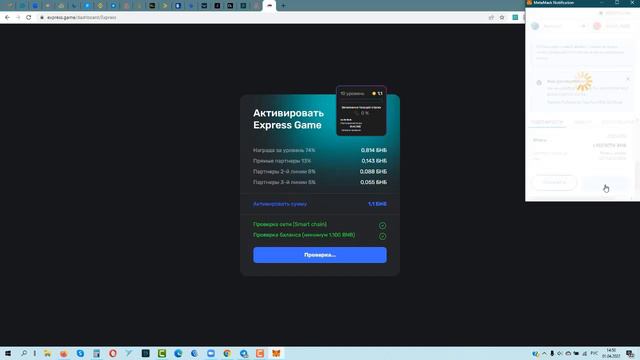Open MetaMask fox icon in the taskbar
This screenshot has height=360, width=640.
pyautogui.click(x=276, y=353)
